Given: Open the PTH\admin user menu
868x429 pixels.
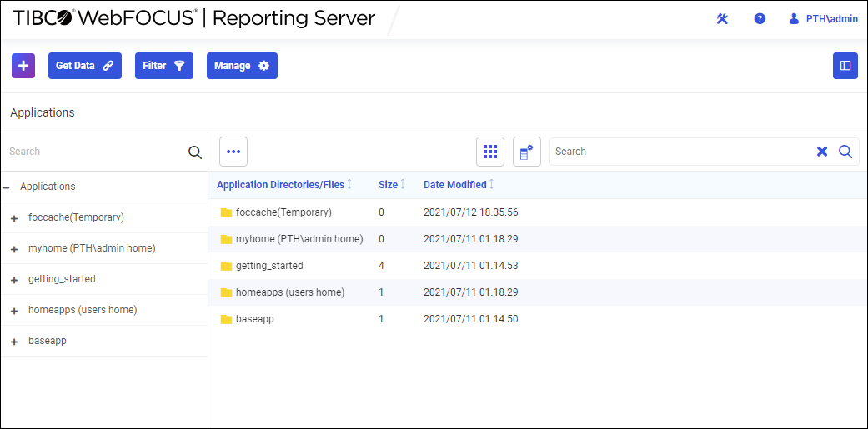Looking at the screenshot, I should (x=823, y=19).
